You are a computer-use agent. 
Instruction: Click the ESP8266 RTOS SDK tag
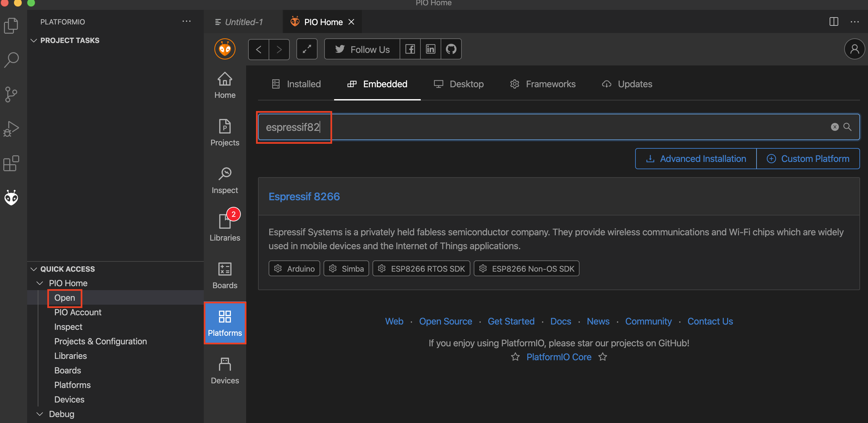pyautogui.click(x=421, y=269)
